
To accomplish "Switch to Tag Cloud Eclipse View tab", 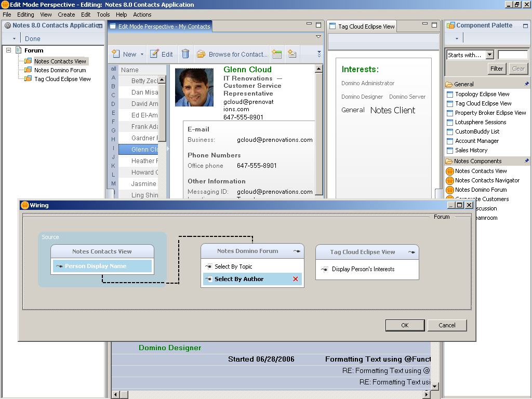I will 366,26.
